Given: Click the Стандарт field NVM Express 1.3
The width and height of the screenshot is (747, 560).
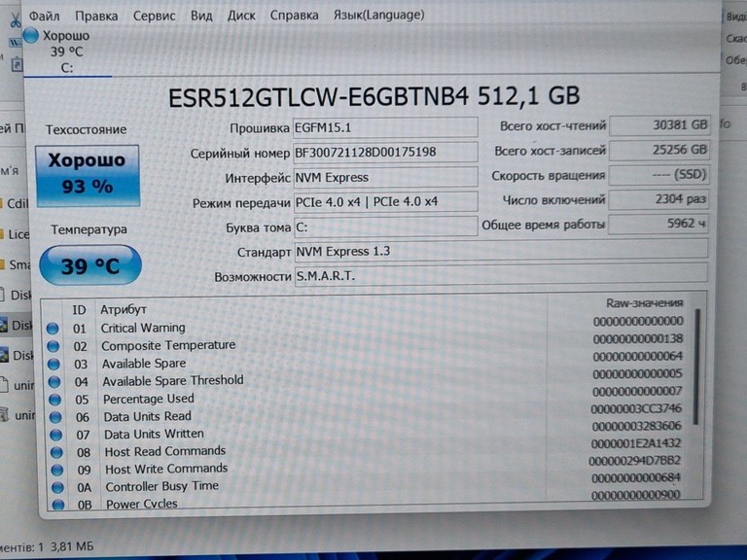Looking at the screenshot, I should (x=501, y=251).
